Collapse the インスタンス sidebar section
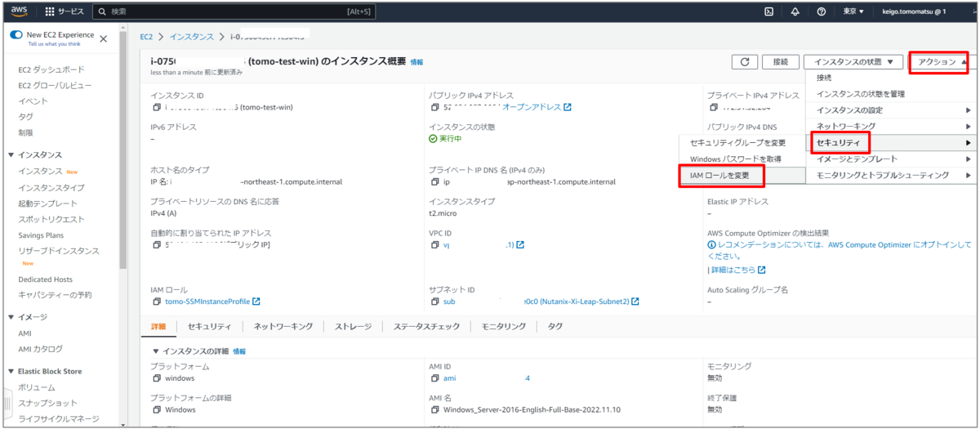Viewport: 980px width, 429px height. coord(11,155)
